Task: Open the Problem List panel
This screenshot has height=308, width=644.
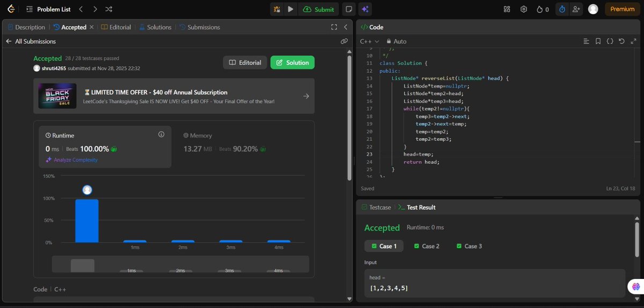Action: [48, 9]
